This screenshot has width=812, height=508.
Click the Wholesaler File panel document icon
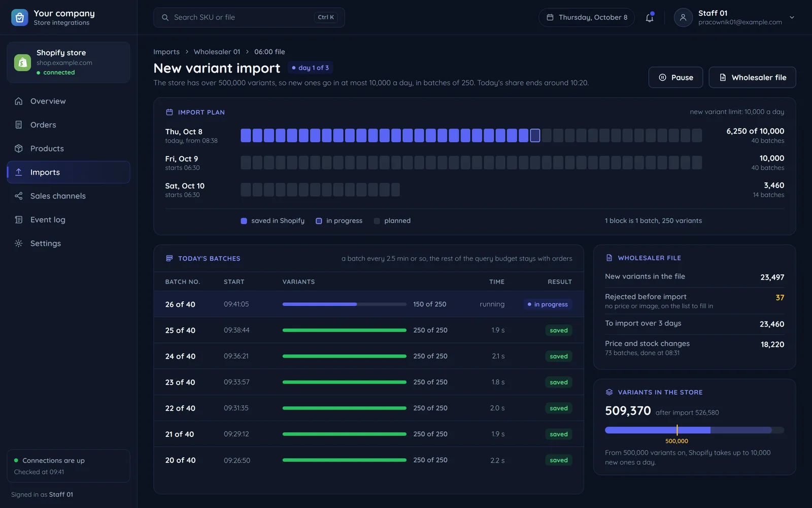click(610, 258)
